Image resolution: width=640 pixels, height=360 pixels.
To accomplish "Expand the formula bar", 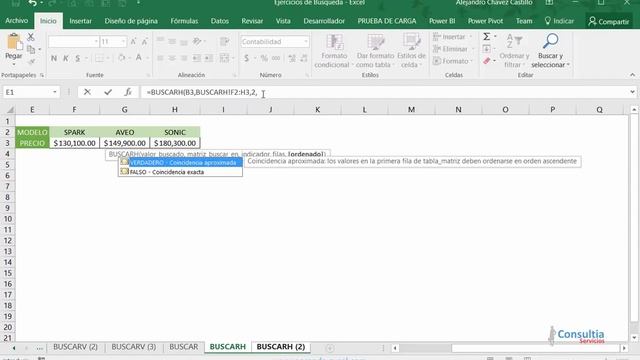I will click(632, 92).
